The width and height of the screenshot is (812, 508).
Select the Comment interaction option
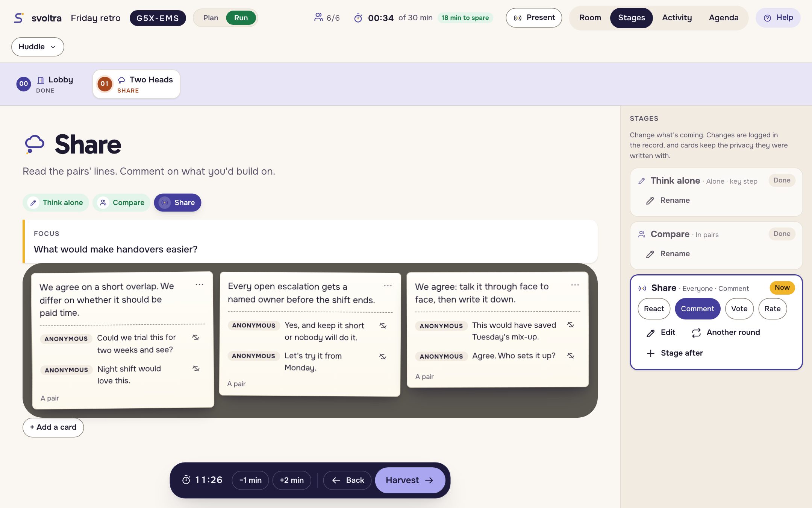697,309
